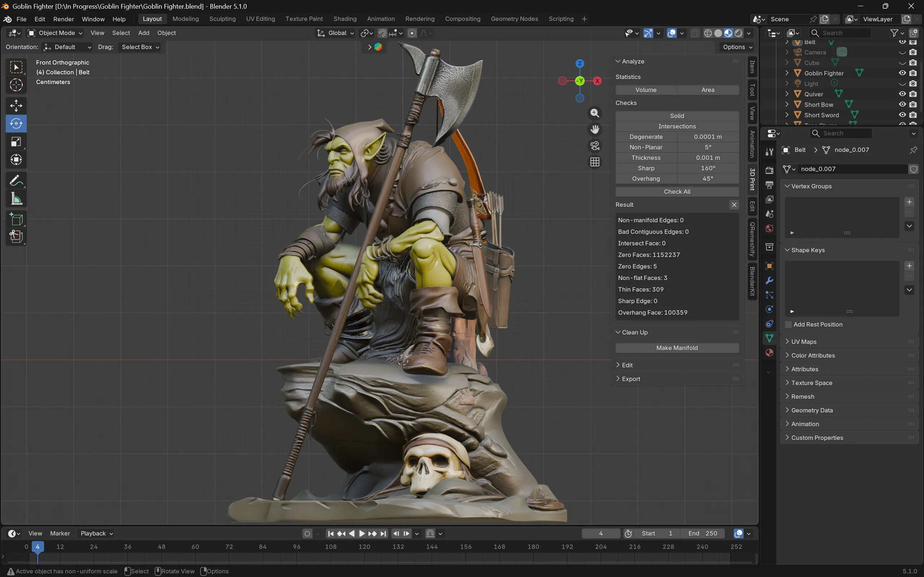The width and height of the screenshot is (924, 577).
Task: Click the pan view hand icon
Action: (x=595, y=130)
